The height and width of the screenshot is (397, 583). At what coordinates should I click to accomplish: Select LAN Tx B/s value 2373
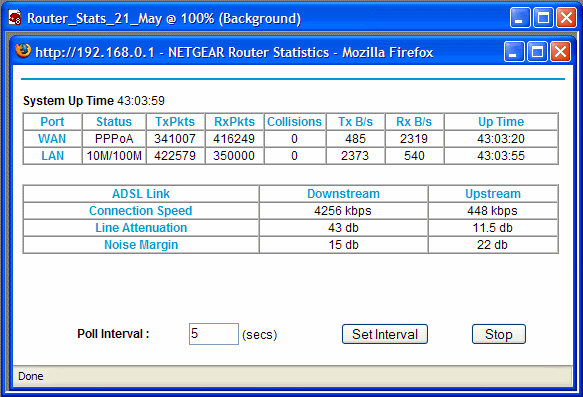click(x=355, y=156)
